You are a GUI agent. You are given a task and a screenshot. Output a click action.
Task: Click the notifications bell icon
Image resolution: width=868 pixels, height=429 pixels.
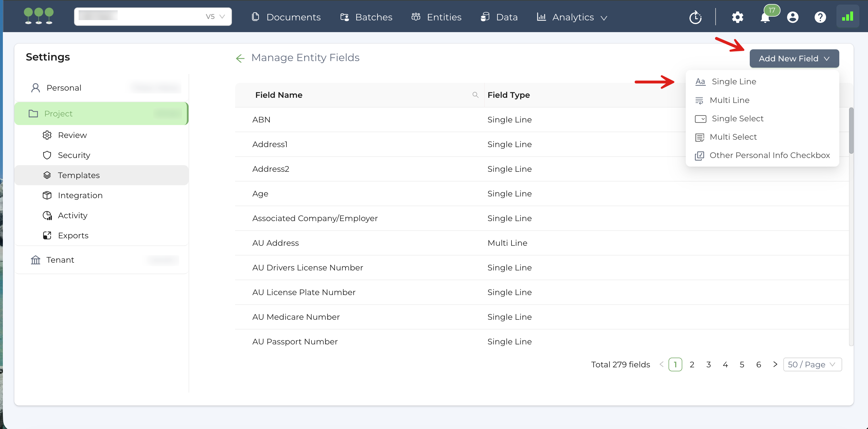(765, 17)
